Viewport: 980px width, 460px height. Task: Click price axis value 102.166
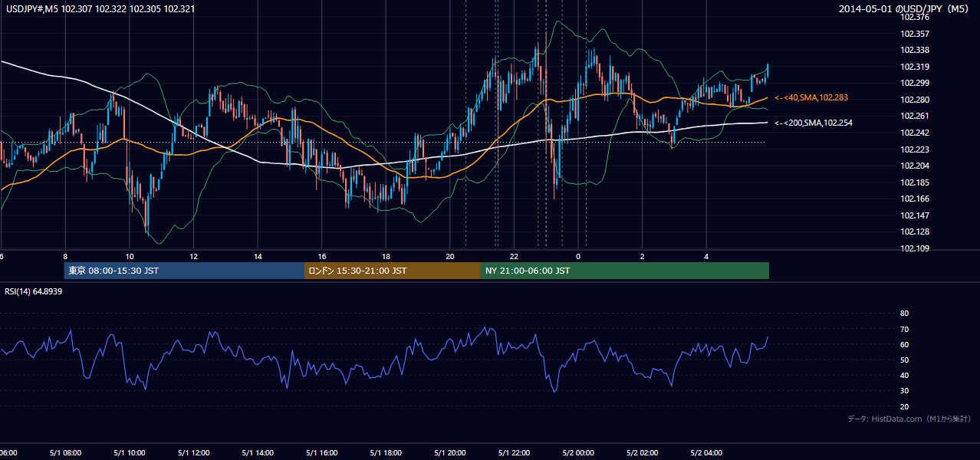915,199
